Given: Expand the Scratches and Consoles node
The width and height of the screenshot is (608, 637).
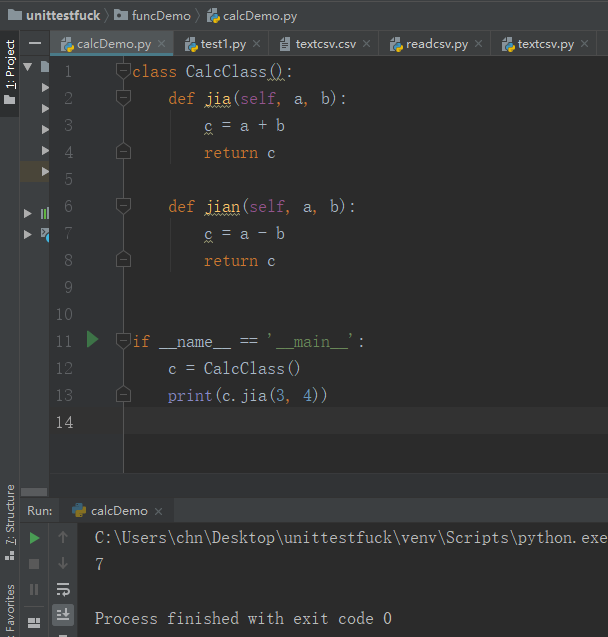Looking at the screenshot, I should tap(28, 234).
